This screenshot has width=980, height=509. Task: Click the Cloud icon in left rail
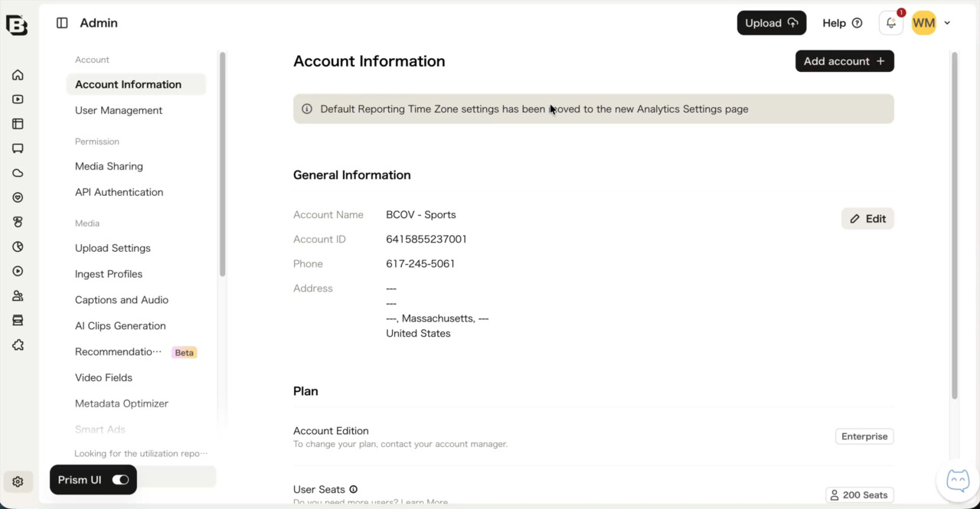(x=18, y=173)
